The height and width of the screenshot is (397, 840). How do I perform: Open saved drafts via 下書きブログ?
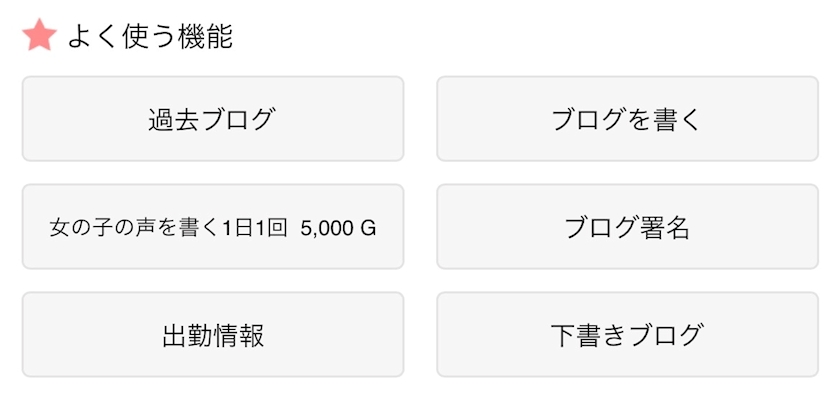[x=627, y=334]
